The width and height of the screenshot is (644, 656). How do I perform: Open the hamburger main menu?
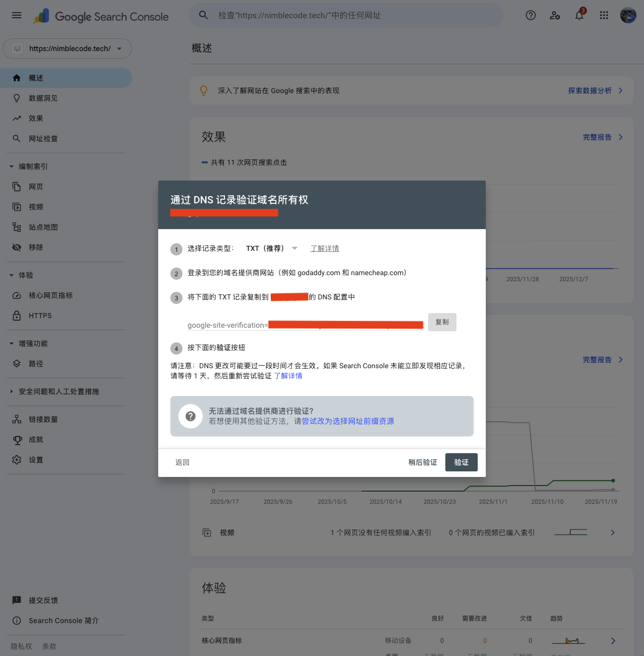click(17, 15)
